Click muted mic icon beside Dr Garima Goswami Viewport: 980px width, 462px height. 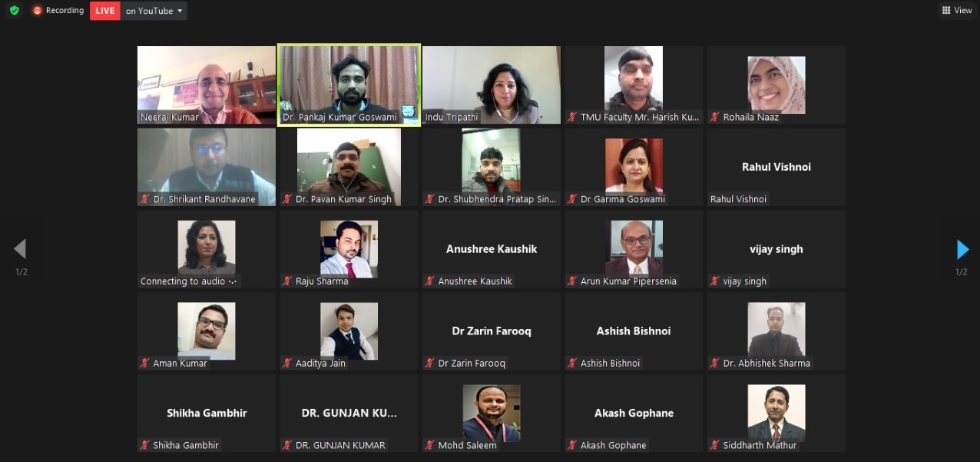click(572, 199)
